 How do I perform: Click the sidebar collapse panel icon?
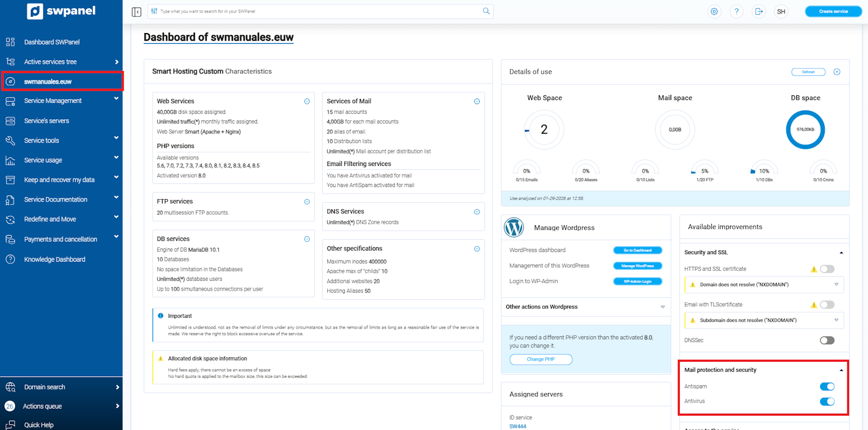point(137,11)
